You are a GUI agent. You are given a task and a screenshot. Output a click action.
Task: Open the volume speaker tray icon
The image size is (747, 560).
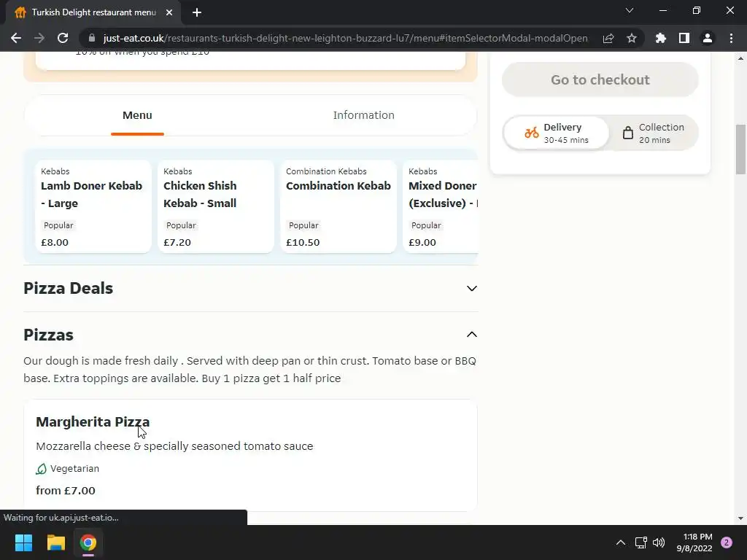click(659, 542)
